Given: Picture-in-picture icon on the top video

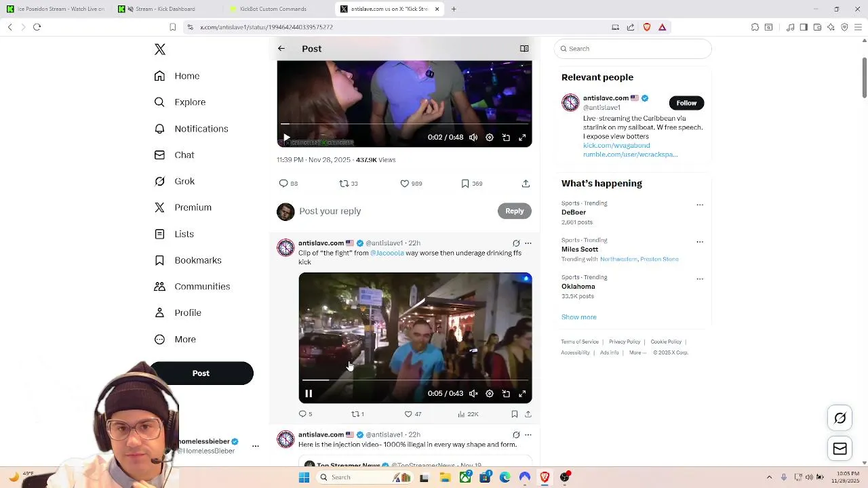Looking at the screenshot, I should pyautogui.click(x=506, y=138).
